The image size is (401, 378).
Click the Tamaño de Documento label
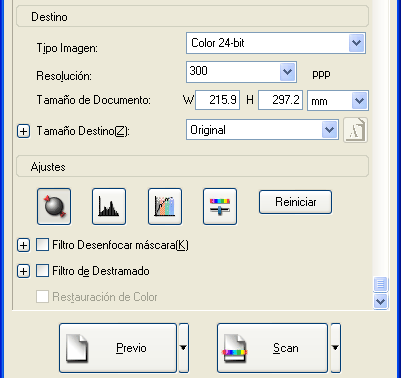(x=93, y=100)
